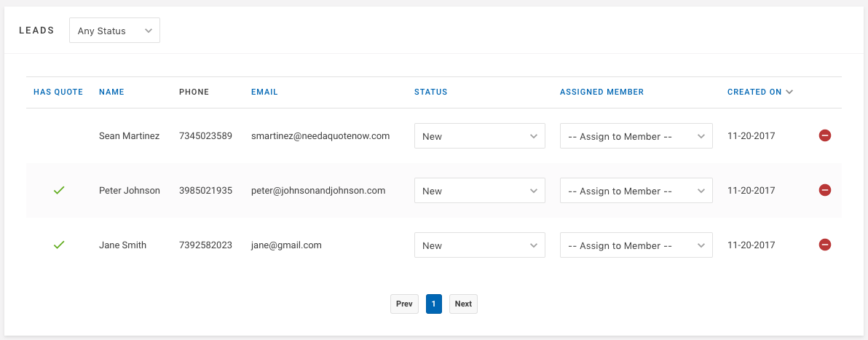Click Peter Johnson's green quote checkmark
Image resolution: width=868 pixels, height=340 pixels.
tap(59, 191)
